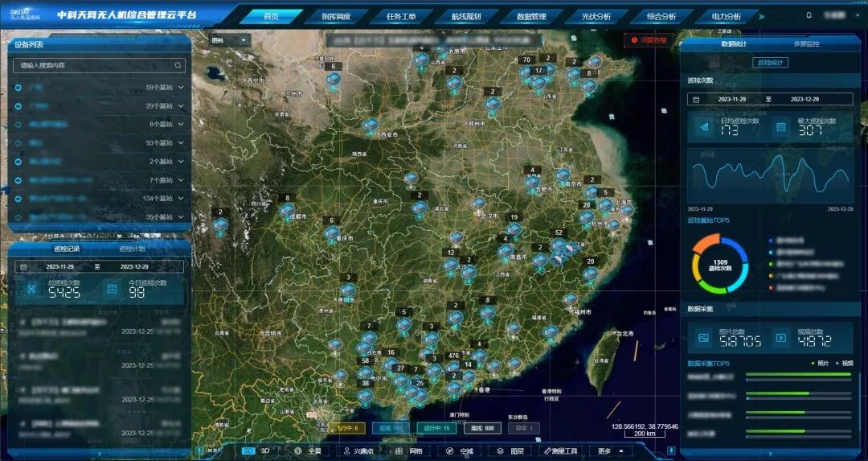Click the photo icon beside 照片总数
The width and height of the screenshot is (868, 461).
click(x=703, y=337)
